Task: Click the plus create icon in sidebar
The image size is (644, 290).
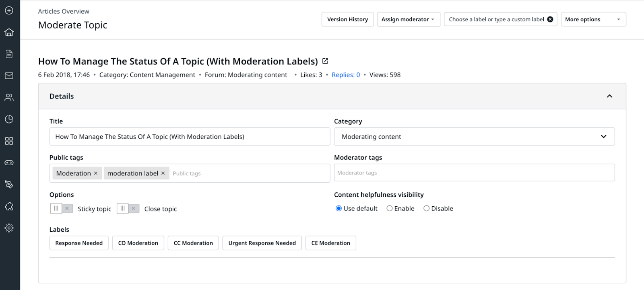Action: coord(9,10)
